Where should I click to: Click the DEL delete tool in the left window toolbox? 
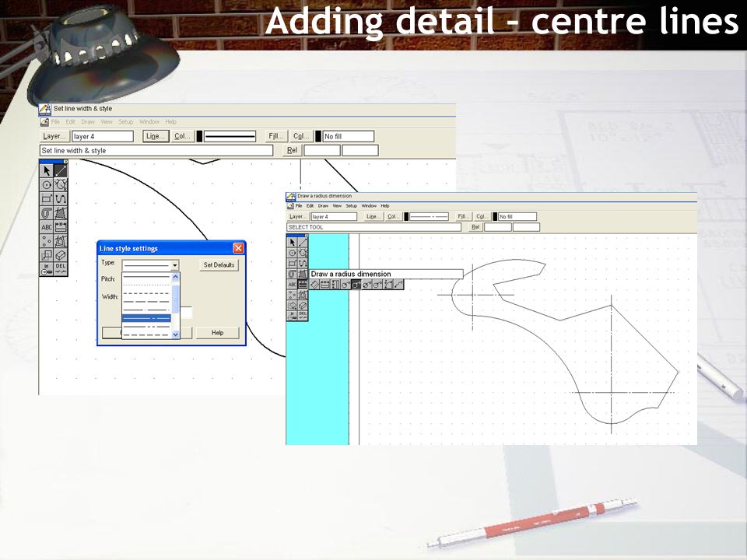point(61,268)
